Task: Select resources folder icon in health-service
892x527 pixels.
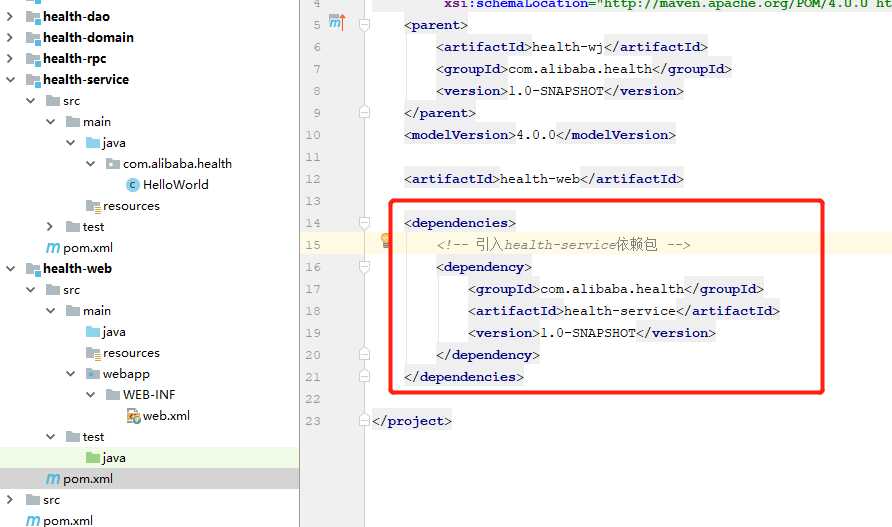Action: 93,206
